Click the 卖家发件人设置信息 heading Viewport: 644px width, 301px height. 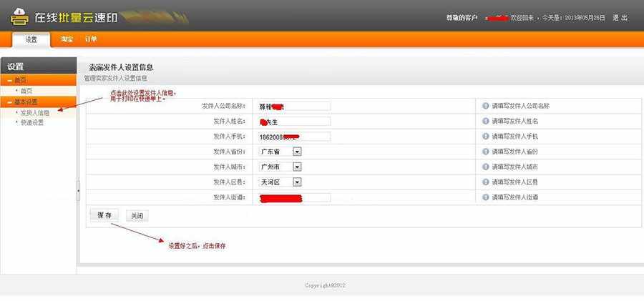point(122,67)
